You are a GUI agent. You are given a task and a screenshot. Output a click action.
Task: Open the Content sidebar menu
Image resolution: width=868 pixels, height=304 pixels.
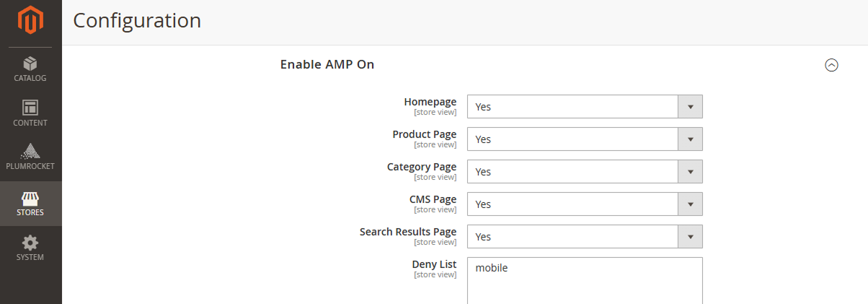click(x=30, y=113)
